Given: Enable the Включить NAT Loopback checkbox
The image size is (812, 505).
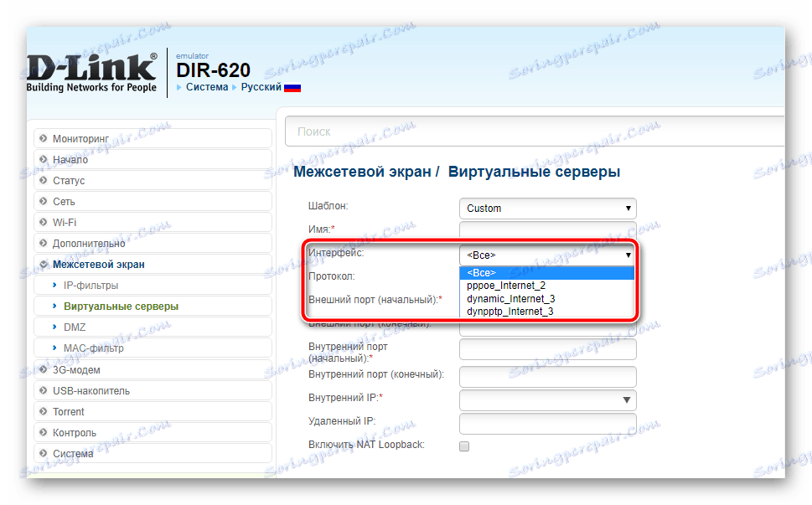Looking at the screenshot, I should (x=463, y=446).
